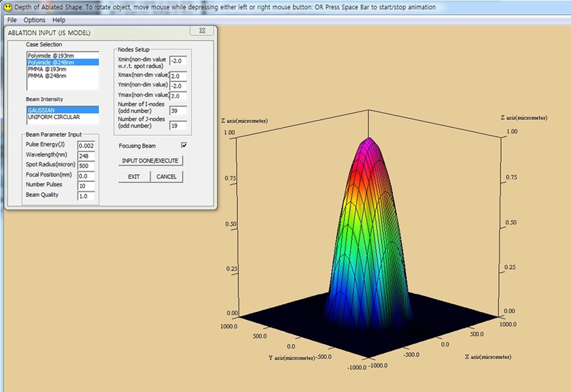Click the Xmin value field

pyautogui.click(x=178, y=62)
